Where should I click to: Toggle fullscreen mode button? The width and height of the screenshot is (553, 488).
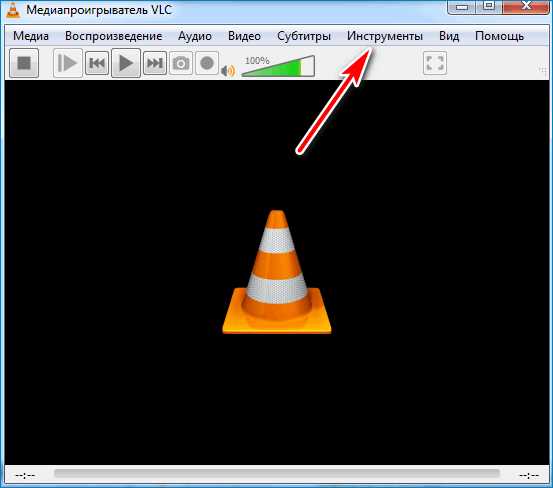tap(435, 63)
